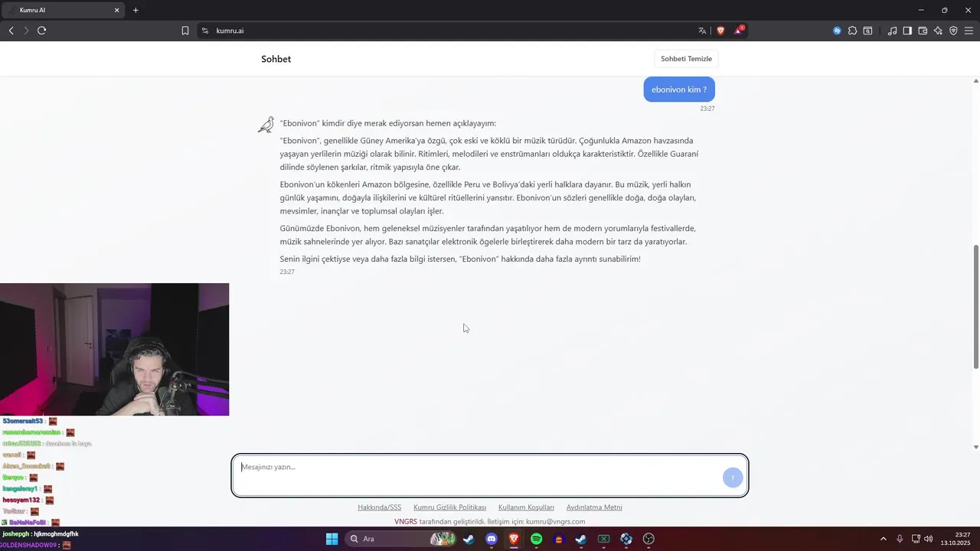View site information icon beside kumru.ai
Screen dimensions: 980x551
(x=204, y=31)
